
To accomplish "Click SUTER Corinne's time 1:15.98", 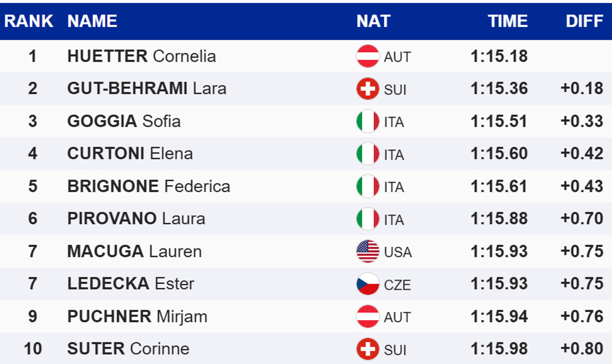I will (499, 349).
